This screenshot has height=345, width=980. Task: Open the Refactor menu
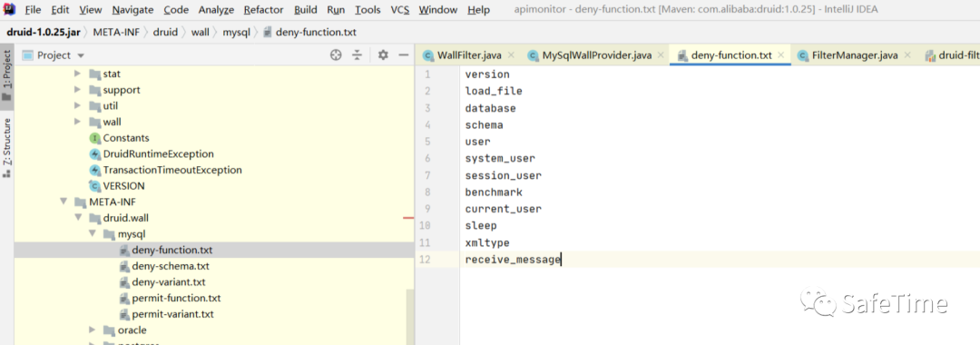tap(264, 10)
